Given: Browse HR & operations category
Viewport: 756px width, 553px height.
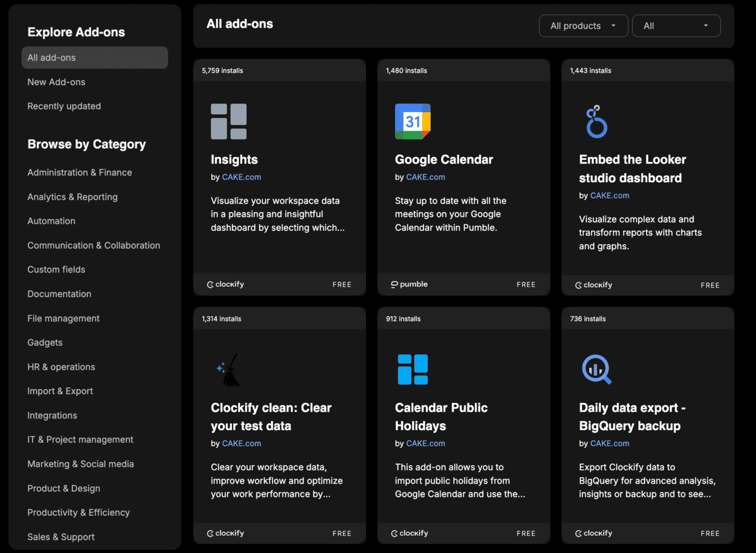Looking at the screenshot, I should click(x=61, y=367).
